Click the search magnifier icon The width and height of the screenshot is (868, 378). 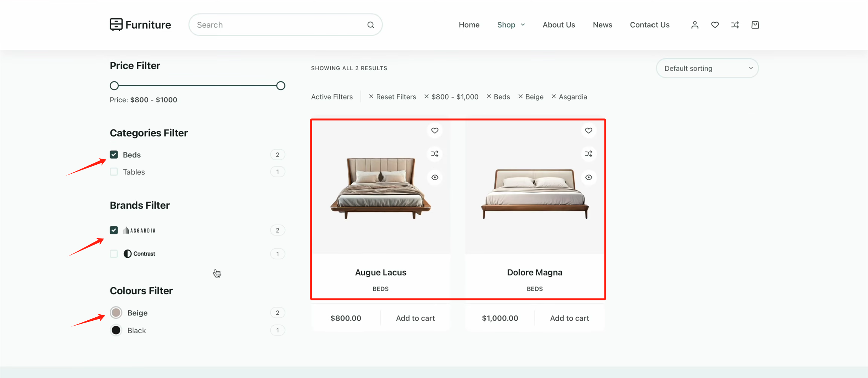(x=371, y=25)
